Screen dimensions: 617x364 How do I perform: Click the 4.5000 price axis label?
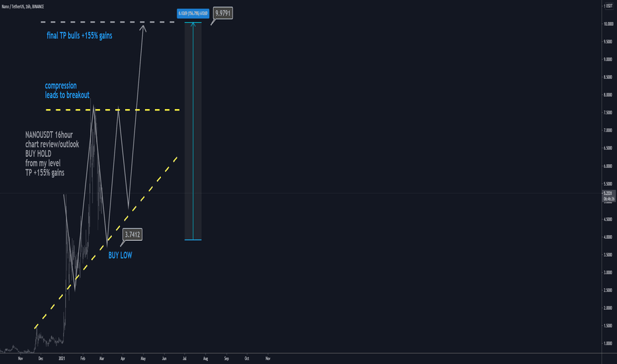point(608,219)
